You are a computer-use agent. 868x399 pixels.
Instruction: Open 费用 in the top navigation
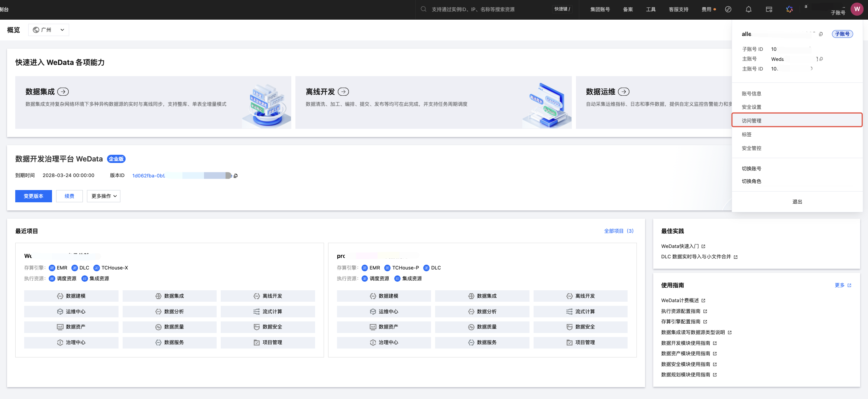point(706,9)
